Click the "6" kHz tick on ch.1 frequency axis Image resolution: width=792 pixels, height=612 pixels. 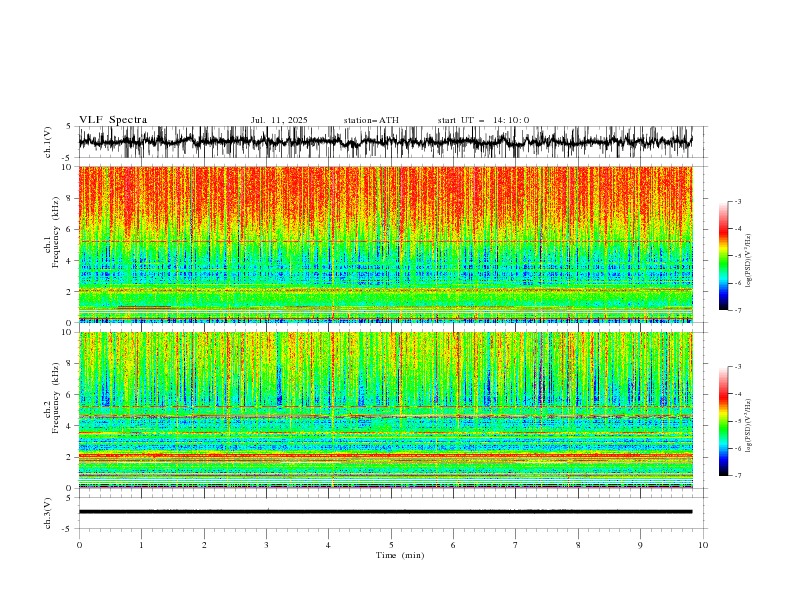(x=69, y=229)
